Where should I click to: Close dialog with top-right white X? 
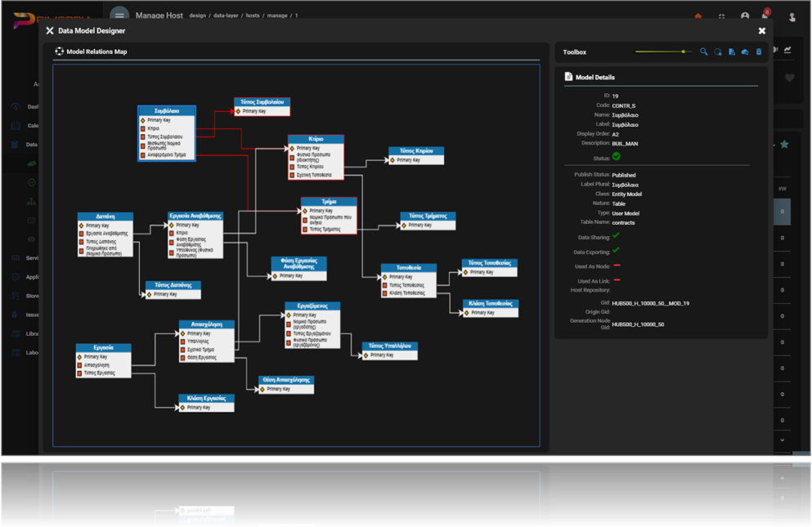click(x=762, y=31)
